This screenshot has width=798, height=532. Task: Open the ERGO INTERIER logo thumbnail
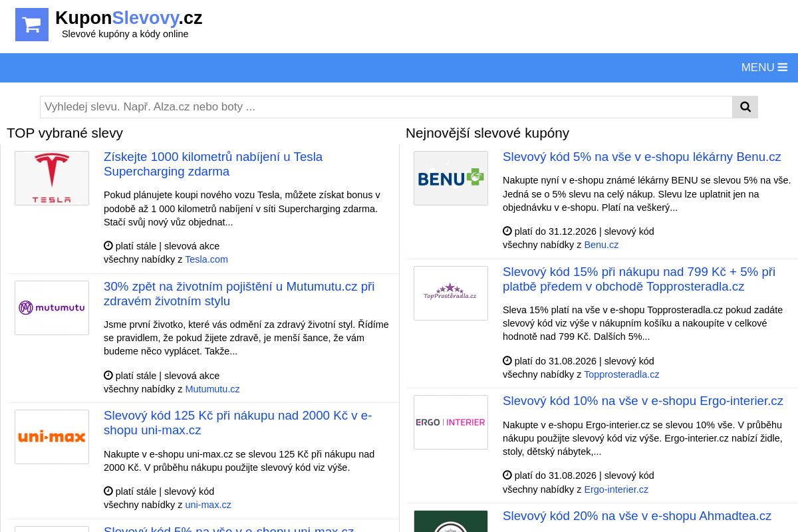pyautogui.click(x=451, y=422)
